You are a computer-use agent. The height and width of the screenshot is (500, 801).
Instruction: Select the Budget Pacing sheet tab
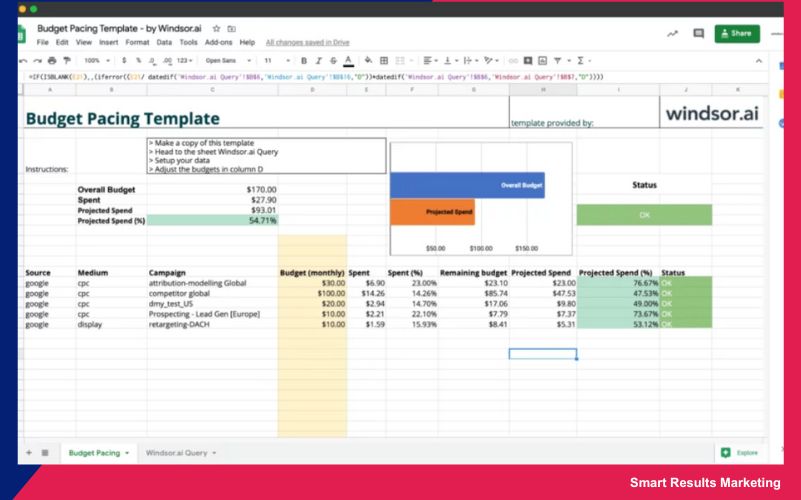[x=99, y=453]
